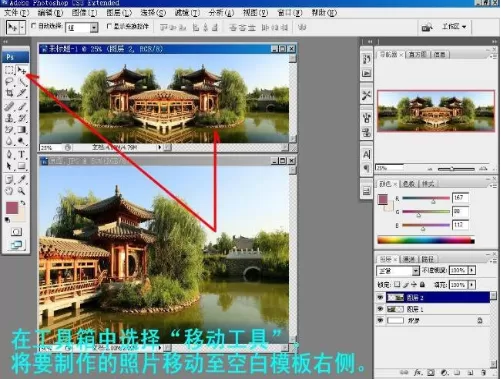Select the Clone Stamp tool

[x=9, y=118]
